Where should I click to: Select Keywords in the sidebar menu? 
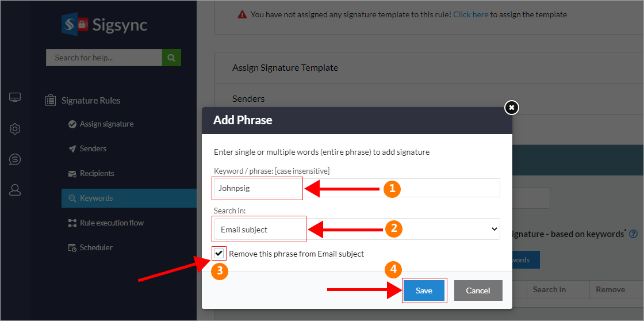pyautogui.click(x=97, y=198)
